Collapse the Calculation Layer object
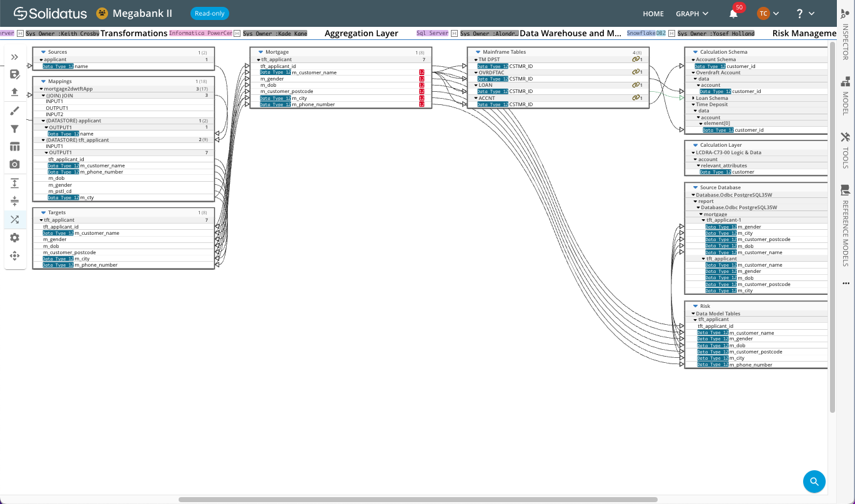Image resolution: width=855 pixels, height=504 pixels. pos(695,145)
